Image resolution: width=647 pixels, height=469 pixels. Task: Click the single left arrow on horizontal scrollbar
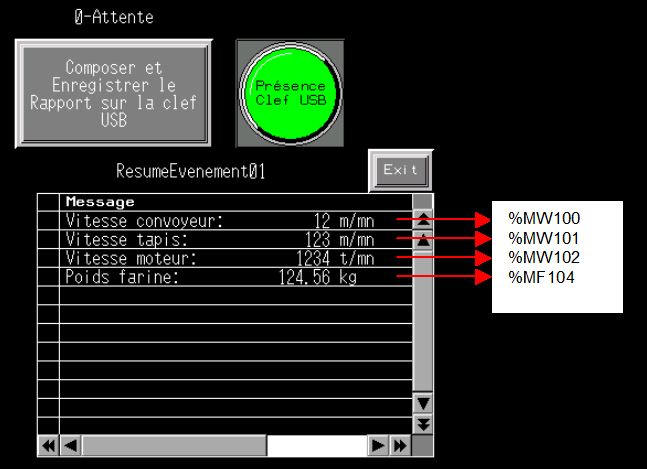click(70, 444)
